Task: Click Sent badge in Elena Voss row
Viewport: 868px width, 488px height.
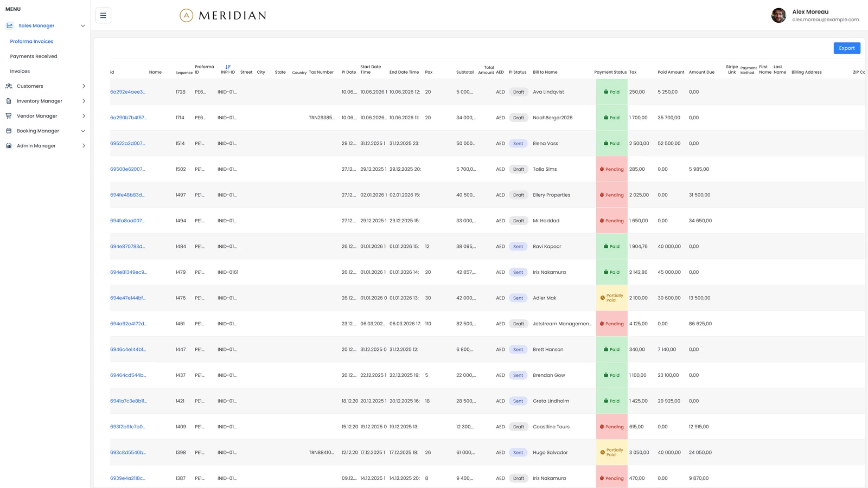Action: pos(518,144)
